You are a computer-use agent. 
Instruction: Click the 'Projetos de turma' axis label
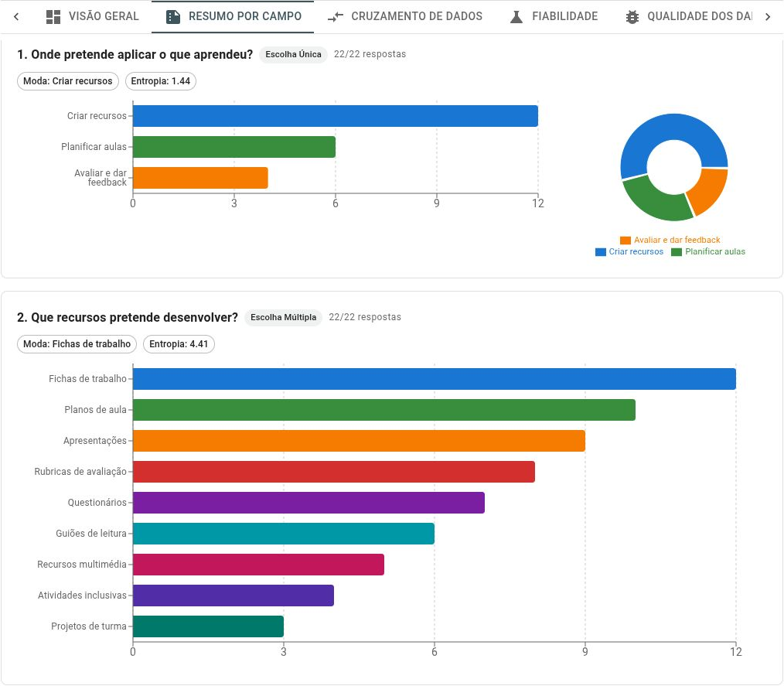(88, 626)
